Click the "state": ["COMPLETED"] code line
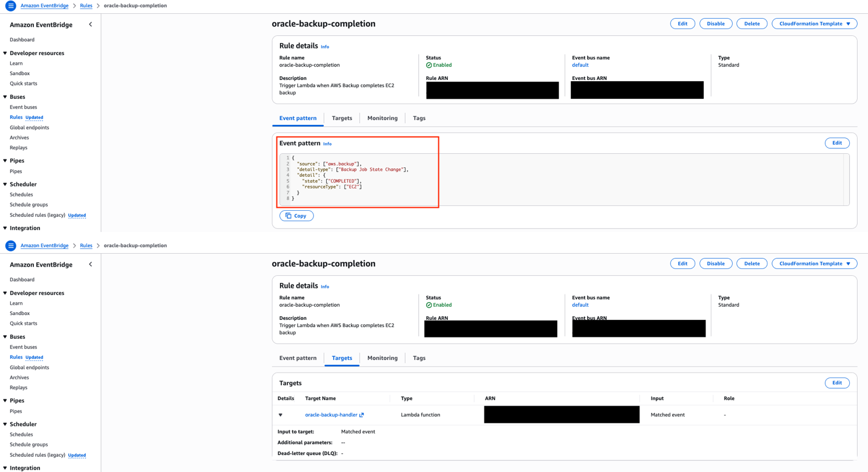868x472 pixels. click(332, 181)
